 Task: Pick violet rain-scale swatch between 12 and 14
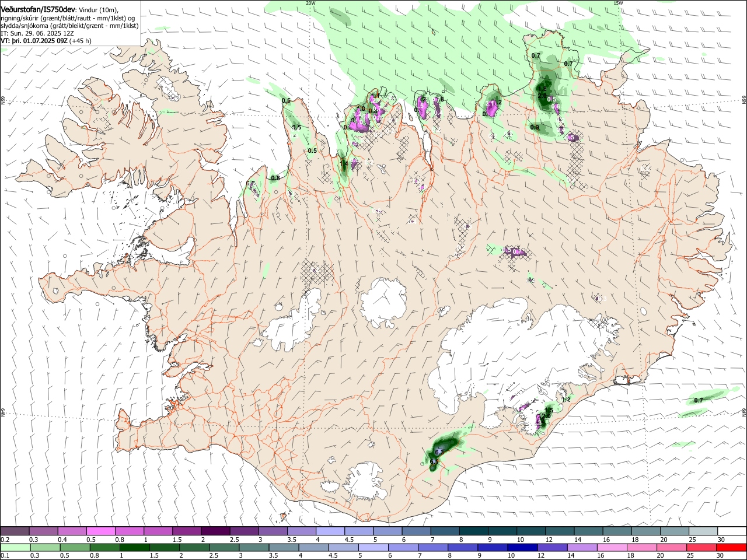click(552, 548)
